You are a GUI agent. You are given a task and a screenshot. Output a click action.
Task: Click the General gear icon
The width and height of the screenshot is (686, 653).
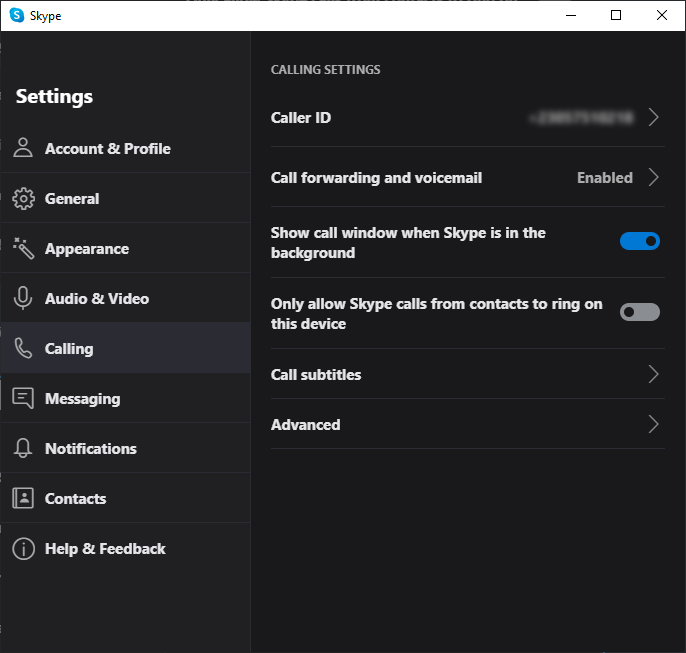(23, 199)
